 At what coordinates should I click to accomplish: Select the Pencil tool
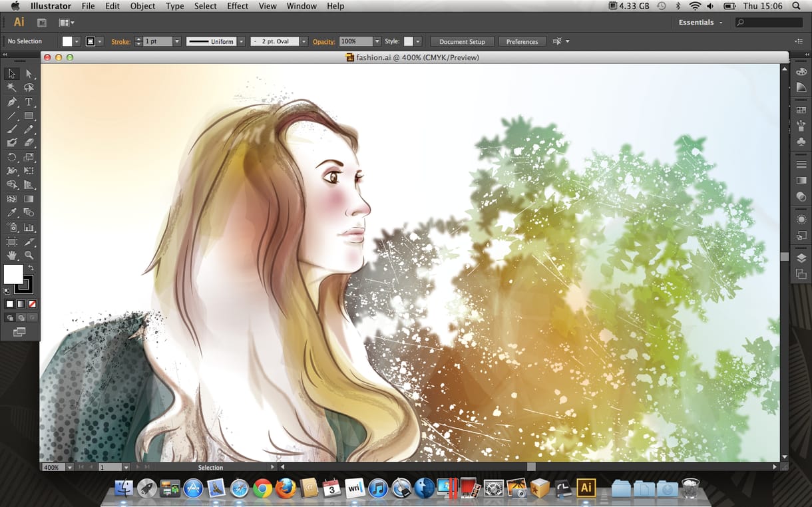point(29,130)
